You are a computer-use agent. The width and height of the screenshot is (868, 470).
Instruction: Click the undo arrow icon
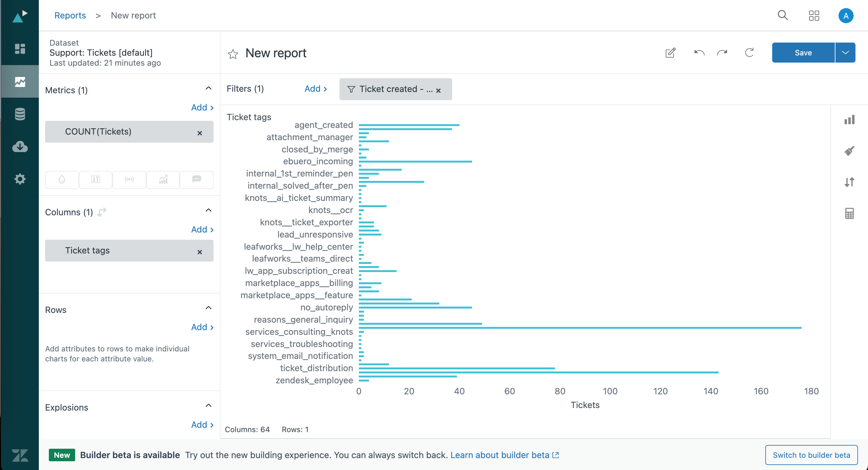point(699,53)
